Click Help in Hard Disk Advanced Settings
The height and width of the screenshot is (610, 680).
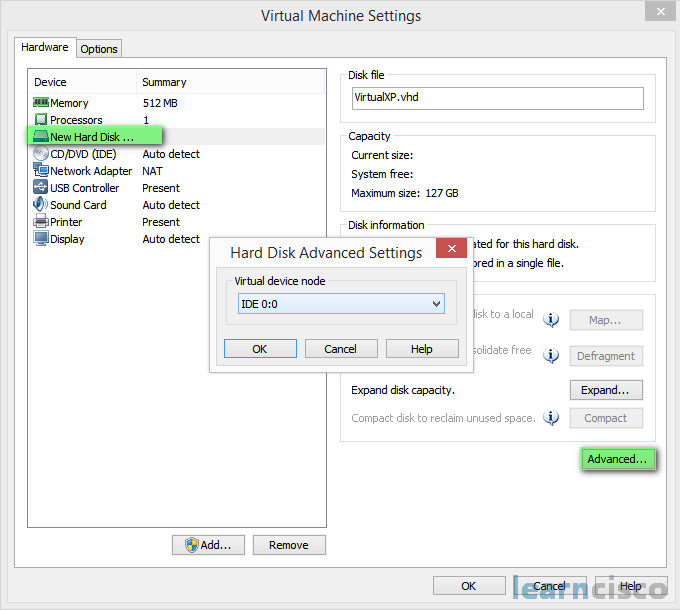point(422,349)
